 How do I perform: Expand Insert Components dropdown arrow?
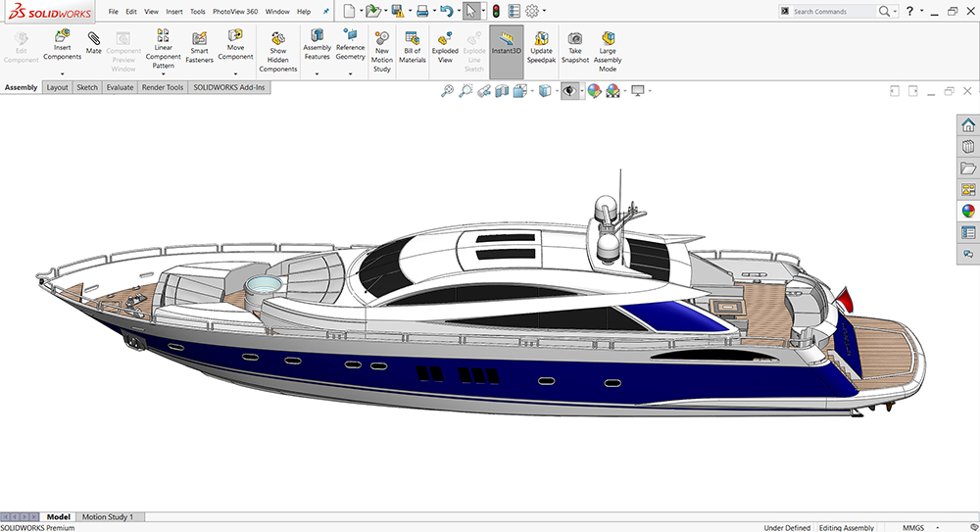[62, 73]
